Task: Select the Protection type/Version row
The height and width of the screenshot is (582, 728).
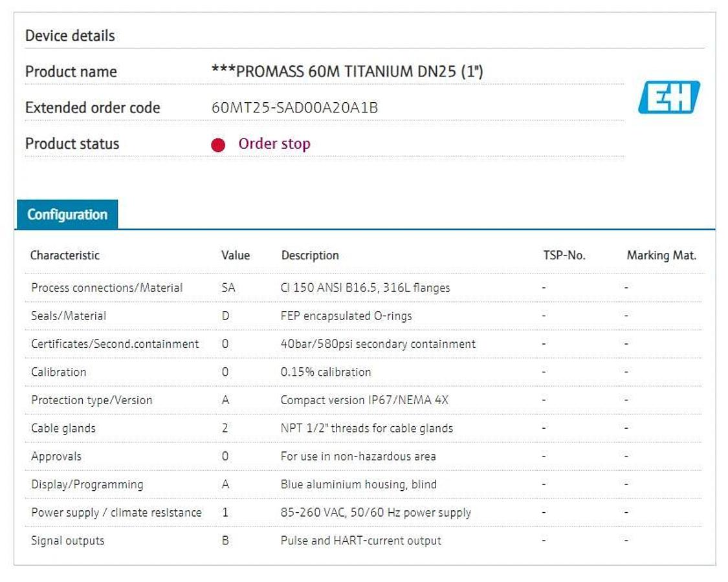Action: 92,400
